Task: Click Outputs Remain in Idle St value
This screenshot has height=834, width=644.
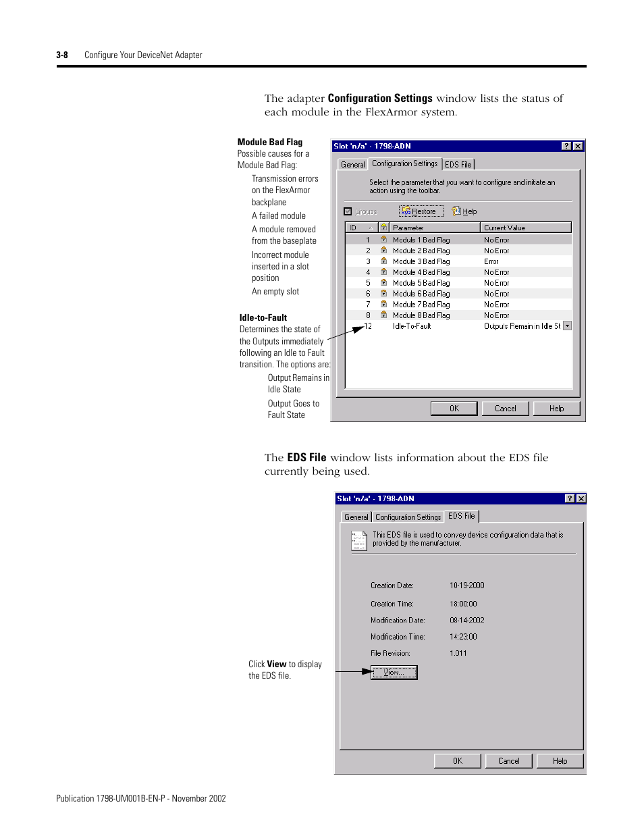Action: tap(522, 326)
